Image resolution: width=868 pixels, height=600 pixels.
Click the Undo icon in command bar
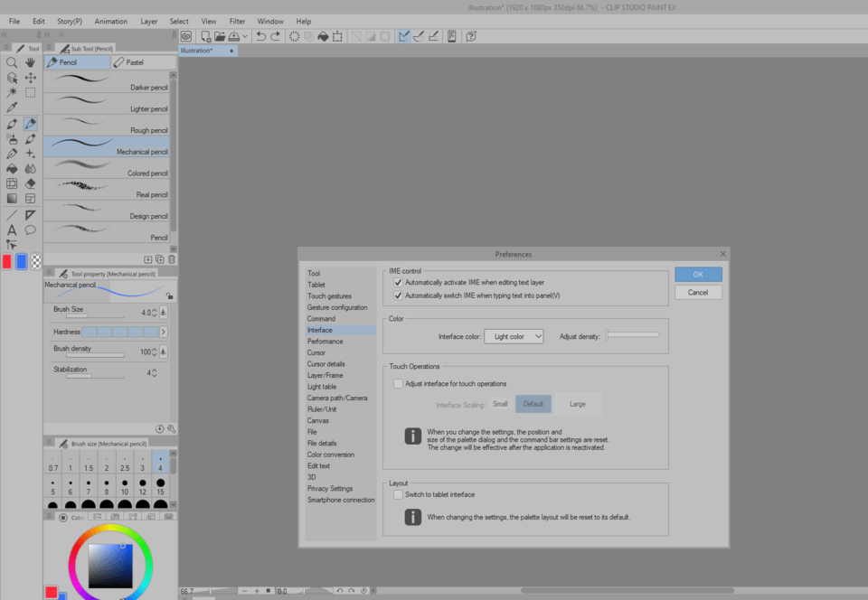click(x=260, y=36)
